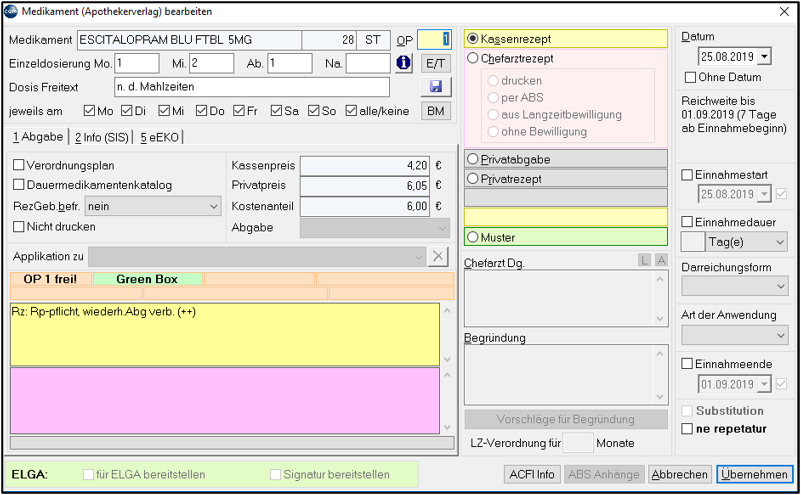Click Abbrechen to cancel
The height and width of the screenshot is (495, 801).
(x=679, y=475)
